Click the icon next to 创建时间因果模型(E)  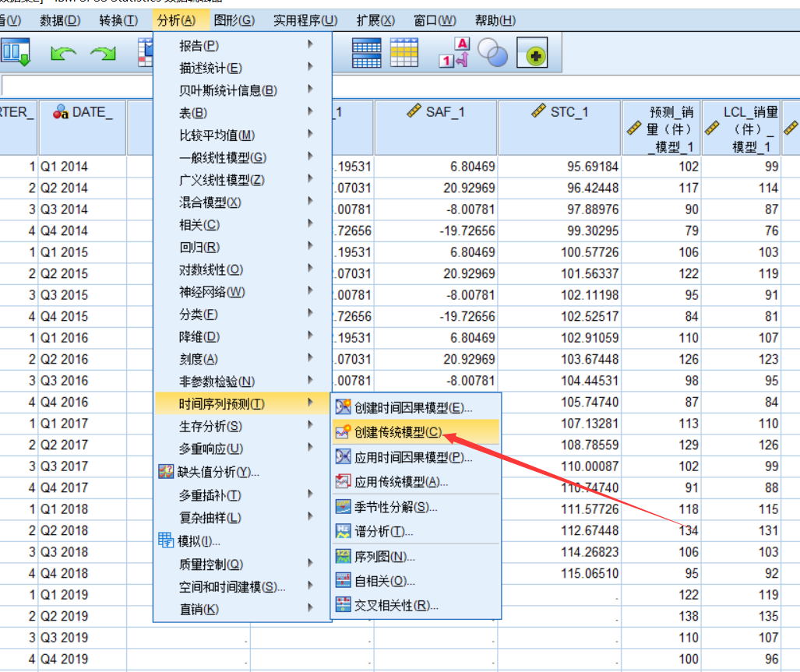coord(343,407)
